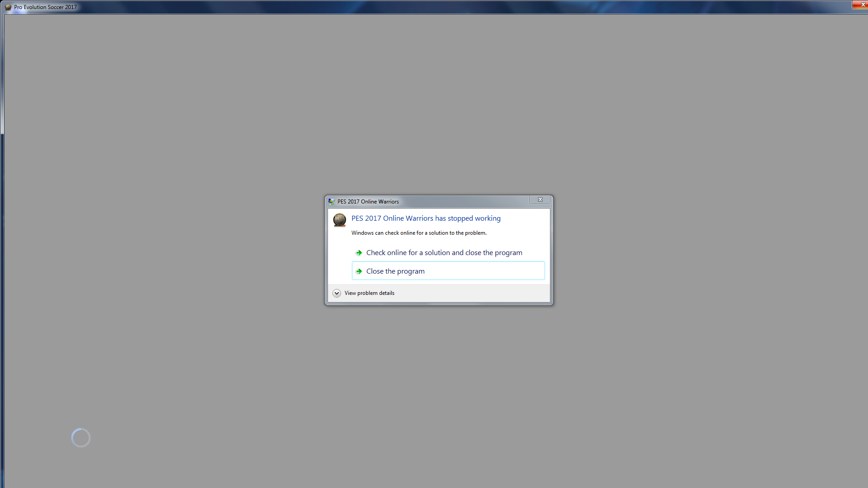Click 'Windows can check online' description text
868x488 pixels.
click(419, 233)
